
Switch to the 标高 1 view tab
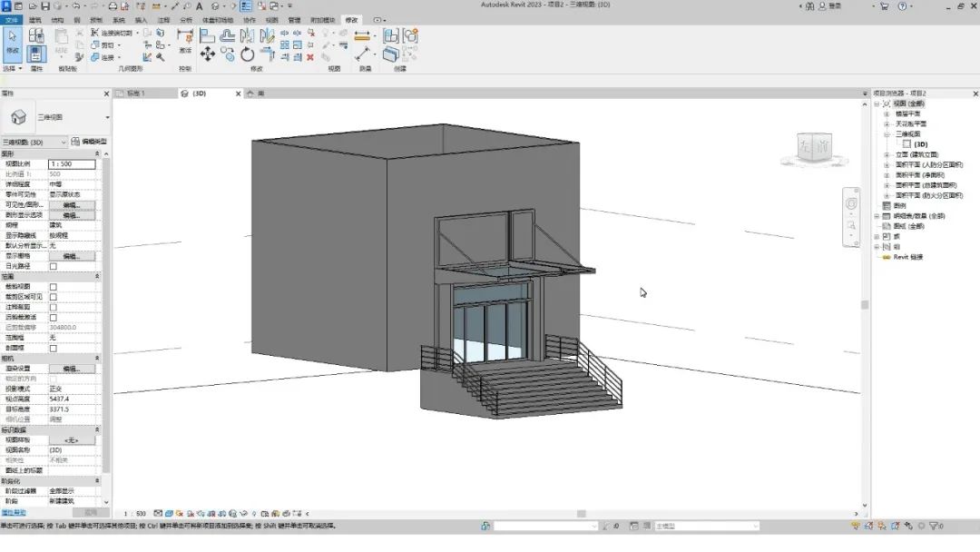point(145,94)
